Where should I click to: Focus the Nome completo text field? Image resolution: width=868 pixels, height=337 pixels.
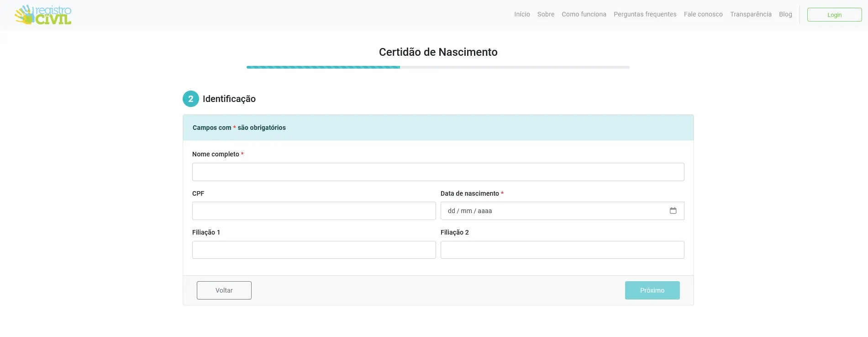[x=438, y=172]
